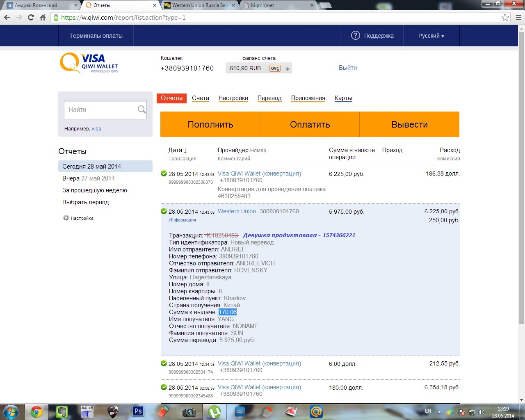
Task: Select За прошедшую неделю report period
Action: [x=95, y=190]
